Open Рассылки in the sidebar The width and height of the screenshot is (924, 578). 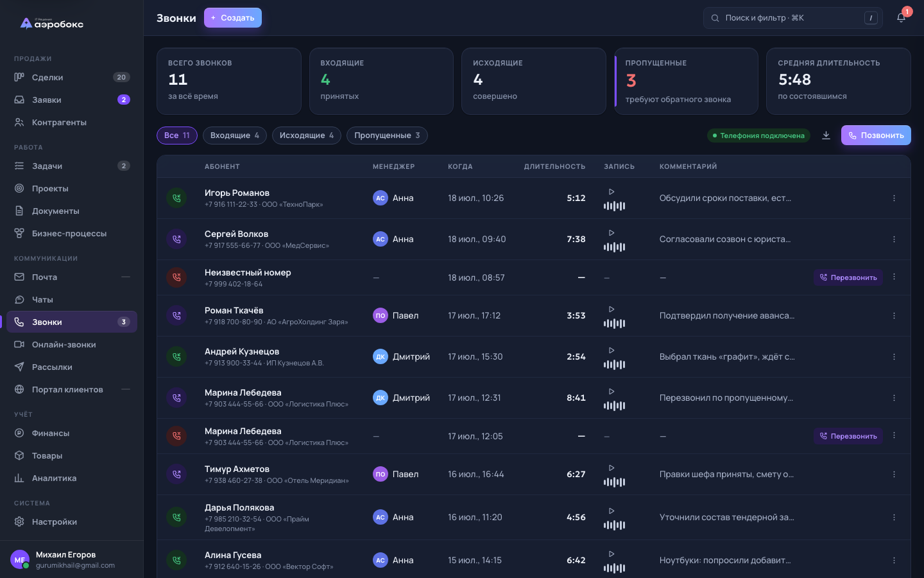72,367
